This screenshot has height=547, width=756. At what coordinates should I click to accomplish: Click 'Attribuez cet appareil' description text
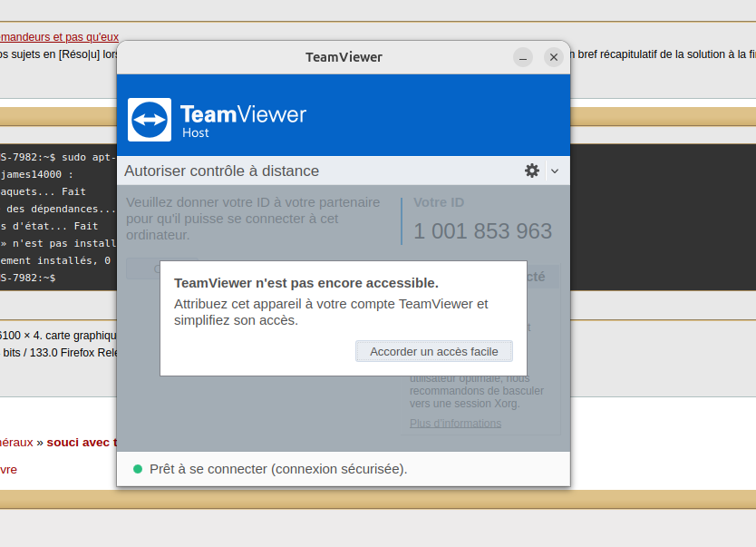click(x=331, y=312)
